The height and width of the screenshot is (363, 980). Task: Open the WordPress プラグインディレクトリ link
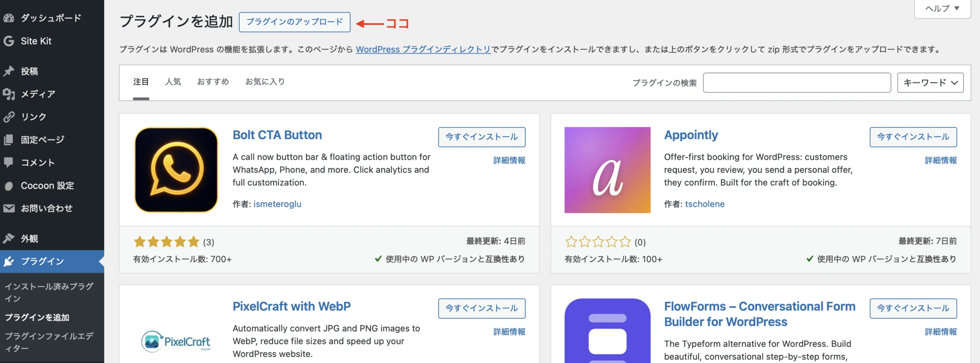pos(423,49)
